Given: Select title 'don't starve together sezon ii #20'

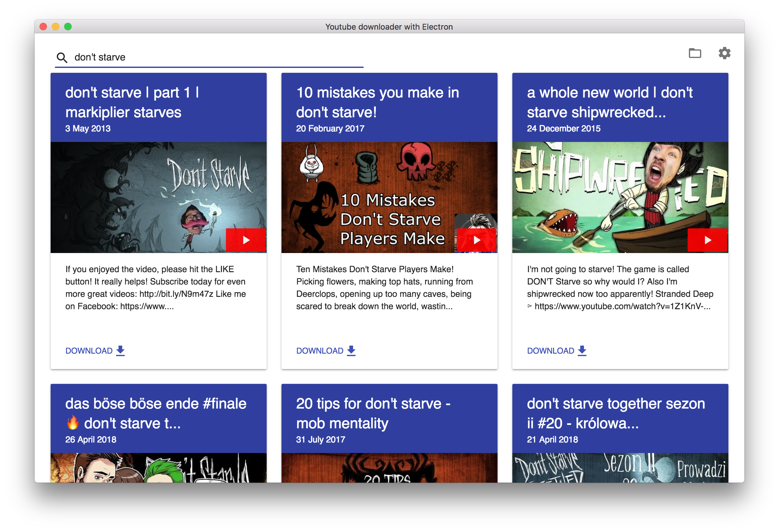Looking at the screenshot, I should [616, 413].
